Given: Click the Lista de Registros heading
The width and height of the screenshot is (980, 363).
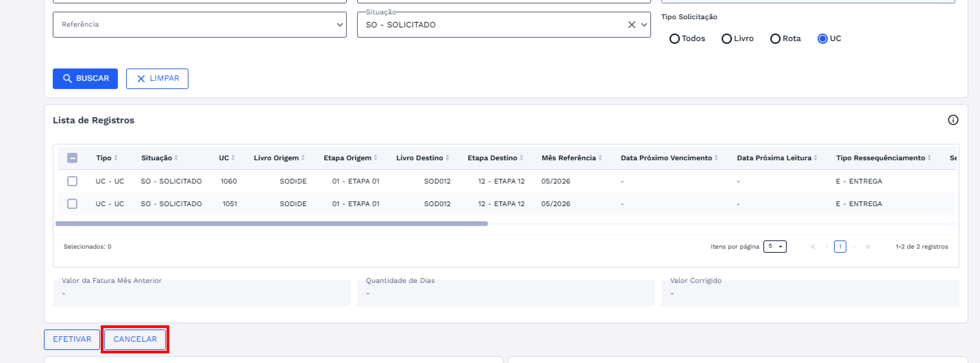Looking at the screenshot, I should pyautogui.click(x=94, y=121).
